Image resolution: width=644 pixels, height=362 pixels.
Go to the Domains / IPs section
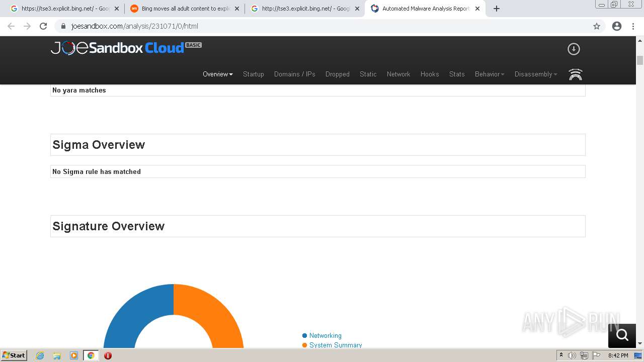click(x=295, y=74)
